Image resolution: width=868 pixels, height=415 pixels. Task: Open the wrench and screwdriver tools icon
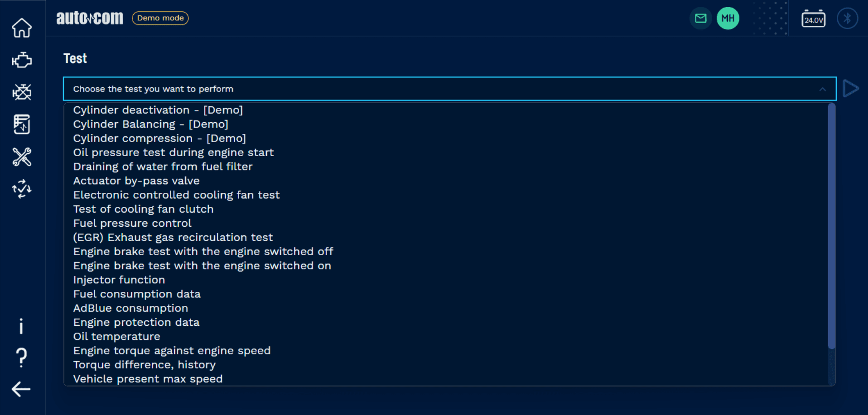[x=22, y=157]
